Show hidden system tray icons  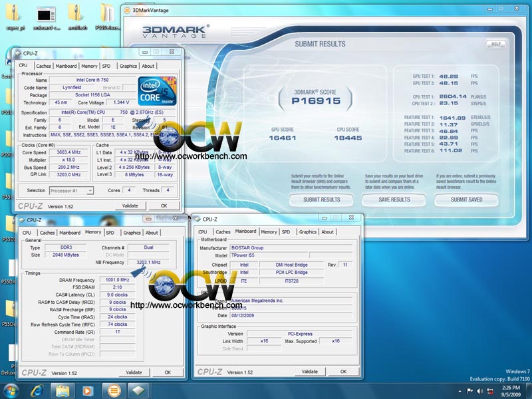click(460, 391)
